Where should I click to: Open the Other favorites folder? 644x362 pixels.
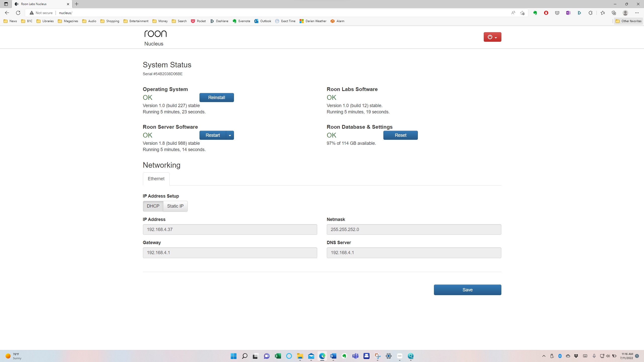pos(628,21)
